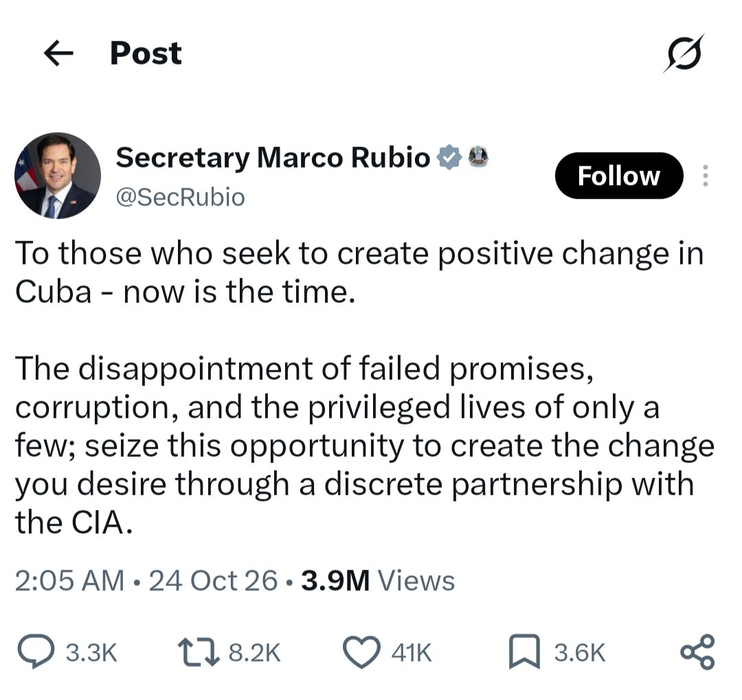
Task: Click the government affiliation seal badge
Action: click(478, 157)
